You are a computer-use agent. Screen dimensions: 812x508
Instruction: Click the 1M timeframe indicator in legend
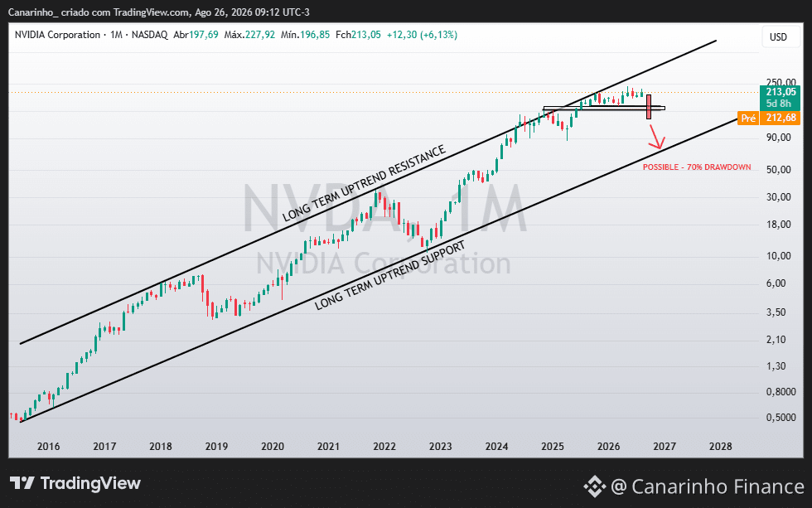117,35
